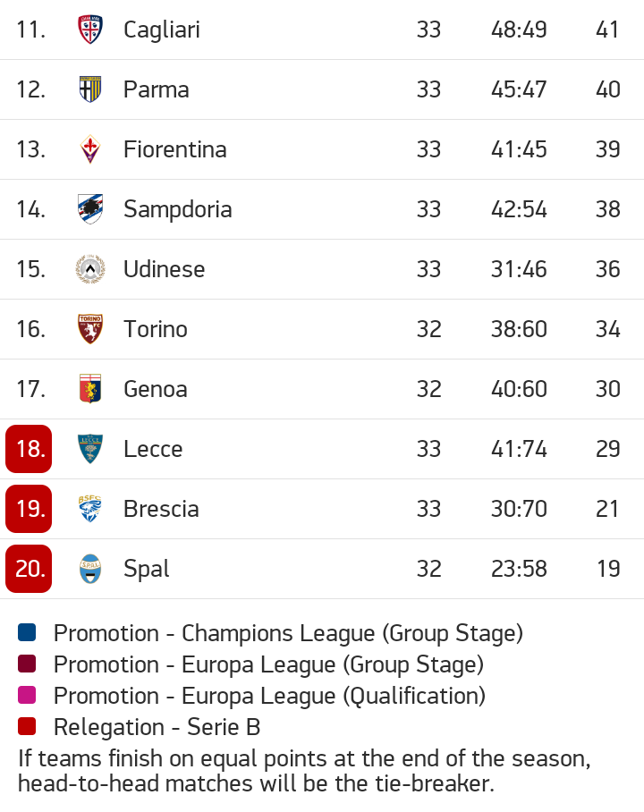
Task: Select the Lecce team crest
Action: tap(90, 449)
